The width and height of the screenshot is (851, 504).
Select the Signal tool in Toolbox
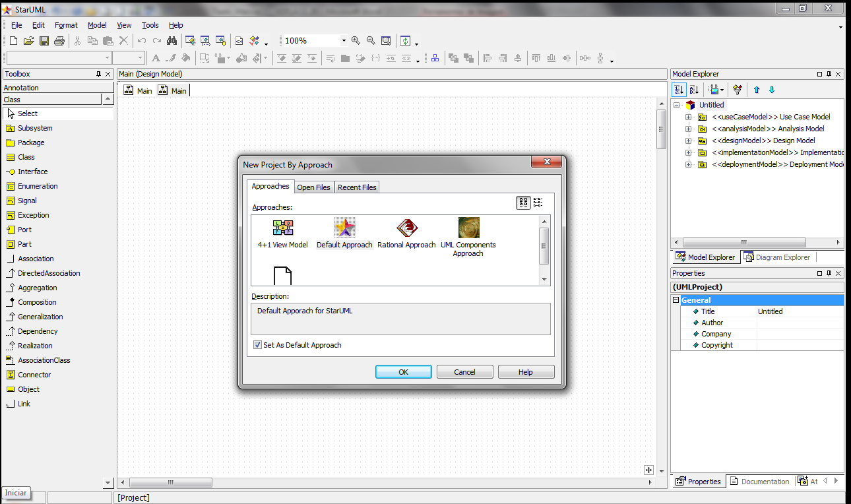click(x=27, y=201)
